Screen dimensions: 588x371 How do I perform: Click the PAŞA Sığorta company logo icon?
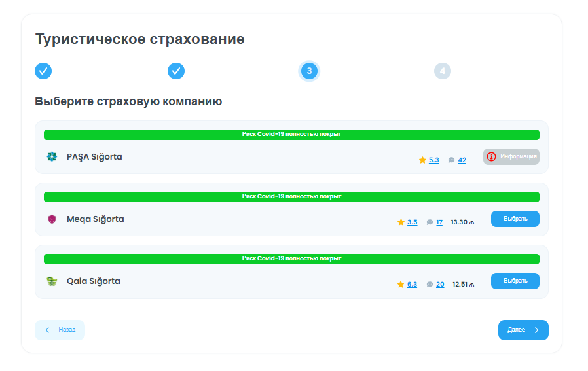click(52, 157)
